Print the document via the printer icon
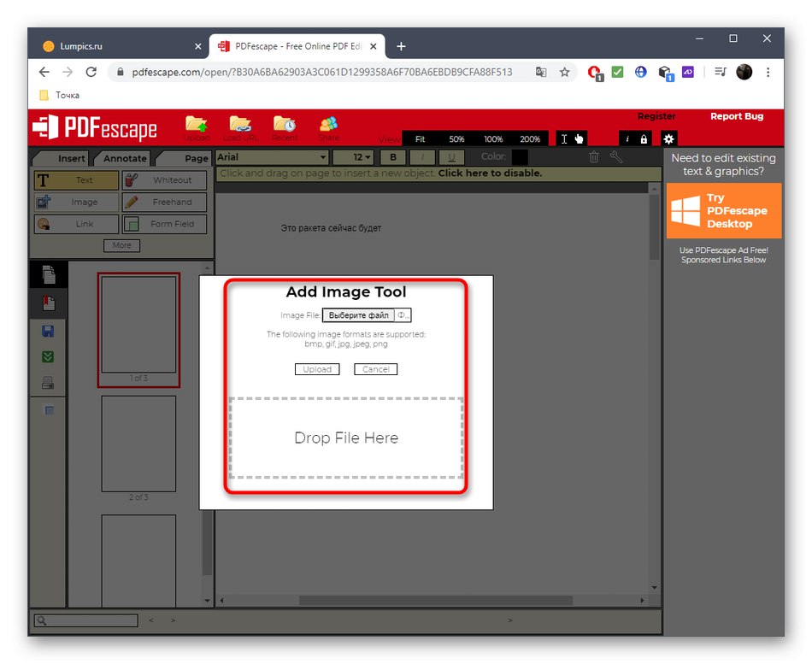This screenshot has width=812, height=664. click(47, 382)
